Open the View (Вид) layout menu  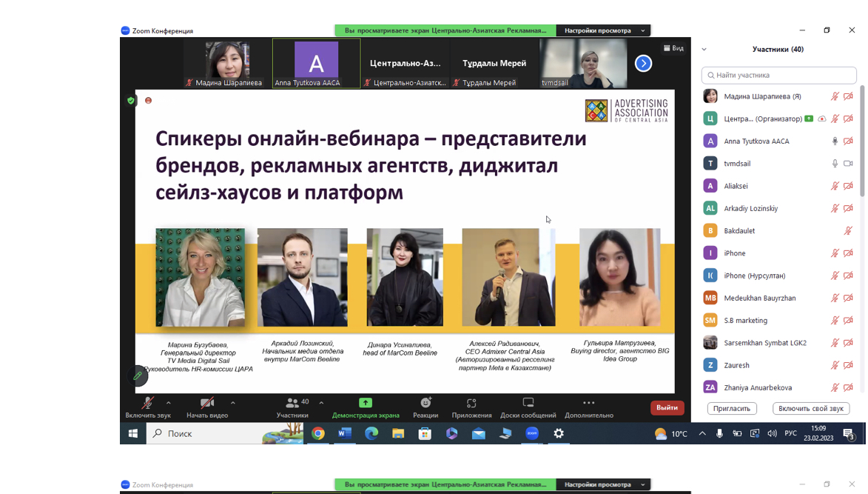(x=673, y=48)
